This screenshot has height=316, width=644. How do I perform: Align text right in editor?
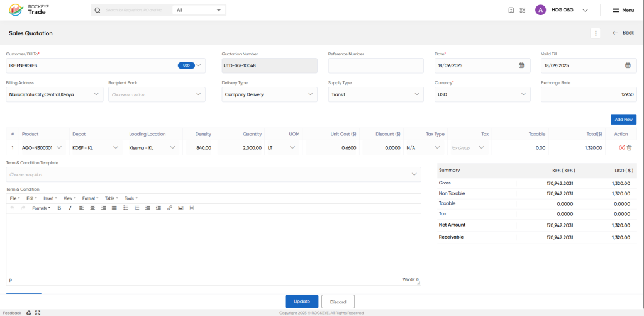tap(103, 208)
